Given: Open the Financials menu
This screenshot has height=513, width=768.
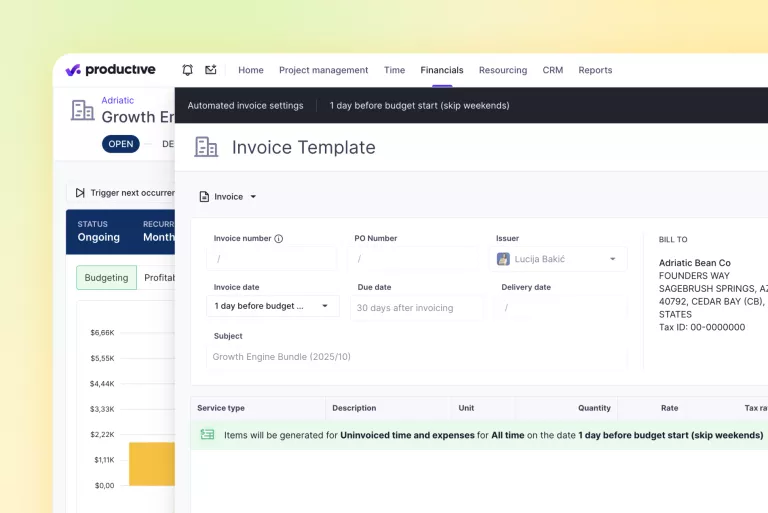Looking at the screenshot, I should [441, 70].
